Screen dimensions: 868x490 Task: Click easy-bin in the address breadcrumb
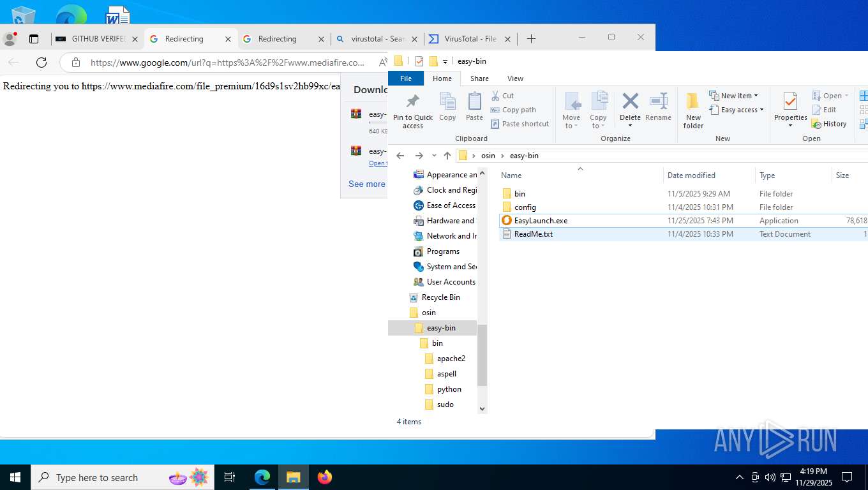coord(524,156)
